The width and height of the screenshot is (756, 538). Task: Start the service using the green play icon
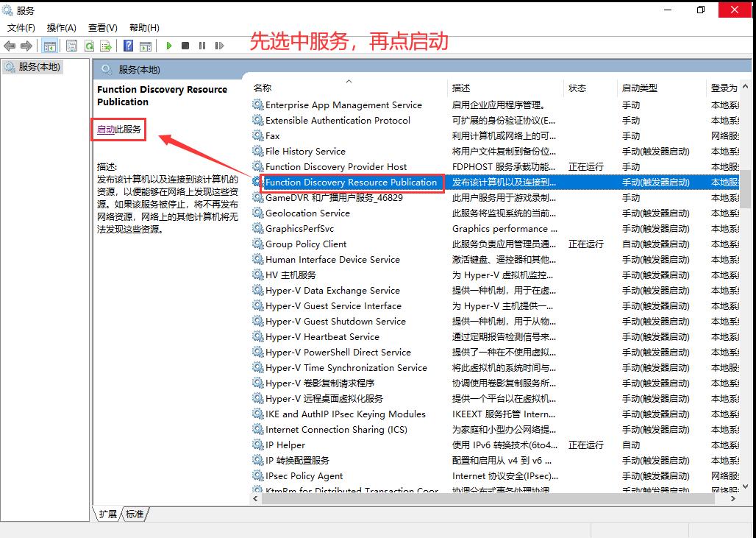[169, 46]
